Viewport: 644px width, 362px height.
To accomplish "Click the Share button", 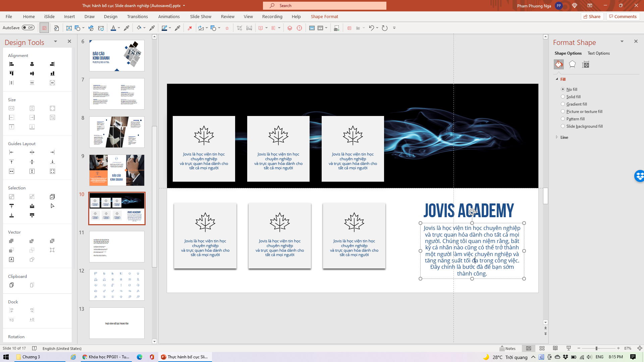I will (x=592, y=16).
